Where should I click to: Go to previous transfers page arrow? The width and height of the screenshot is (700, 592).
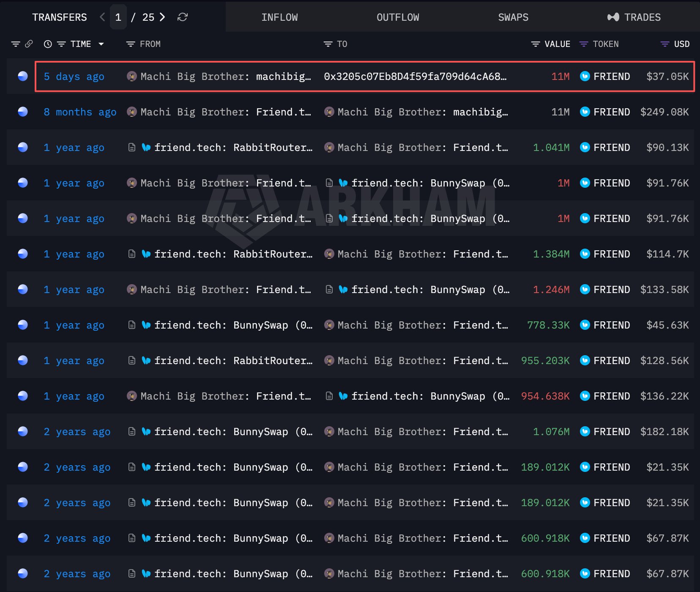(102, 17)
